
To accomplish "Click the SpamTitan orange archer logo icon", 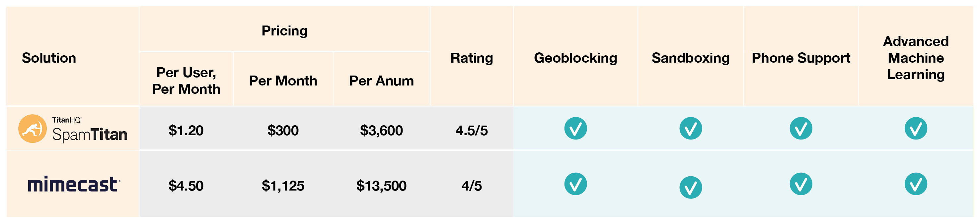I will click(x=32, y=129).
